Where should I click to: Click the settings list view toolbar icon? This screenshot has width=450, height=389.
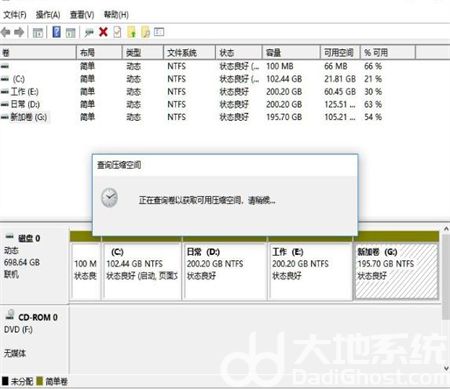[159, 32]
